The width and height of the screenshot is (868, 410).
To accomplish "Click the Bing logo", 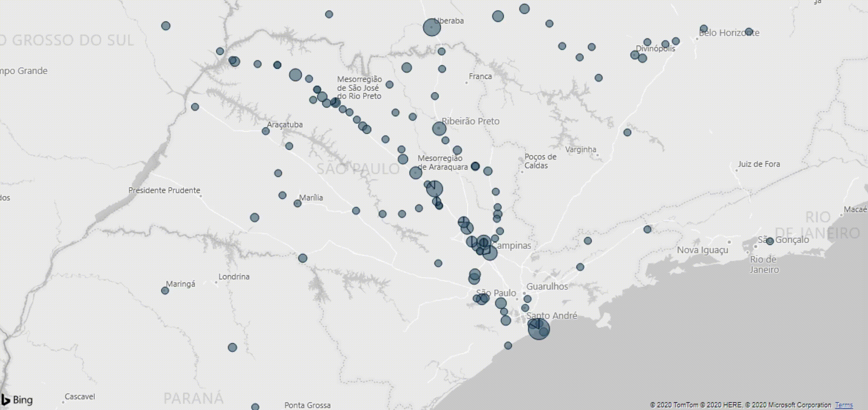I will point(17,399).
